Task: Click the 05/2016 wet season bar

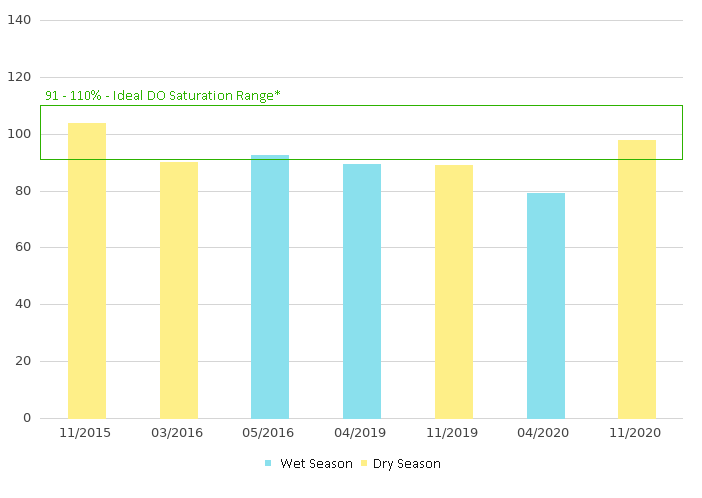Action: [x=270, y=286]
